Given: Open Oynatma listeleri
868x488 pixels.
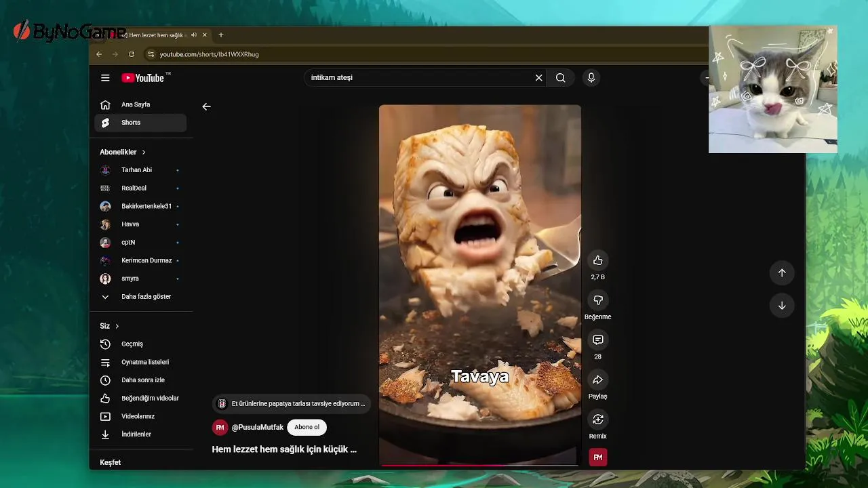Looking at the screenshot, I should coord(140,362).
